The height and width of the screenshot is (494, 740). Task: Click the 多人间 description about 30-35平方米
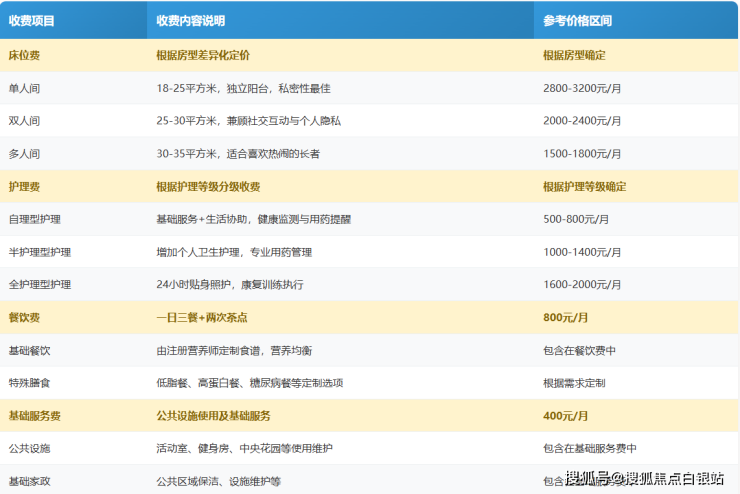tap(238, 154)
